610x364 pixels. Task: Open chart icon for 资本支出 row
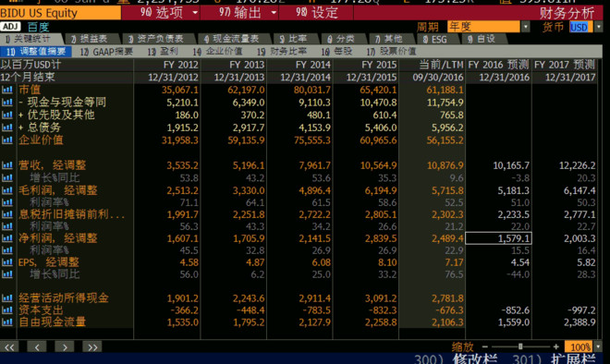7,309
